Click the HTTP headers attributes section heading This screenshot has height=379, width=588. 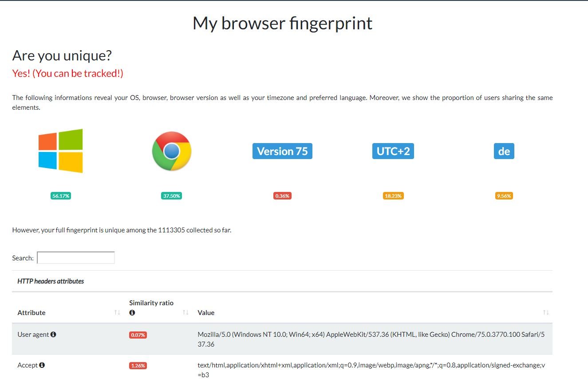tap(51, 281)
